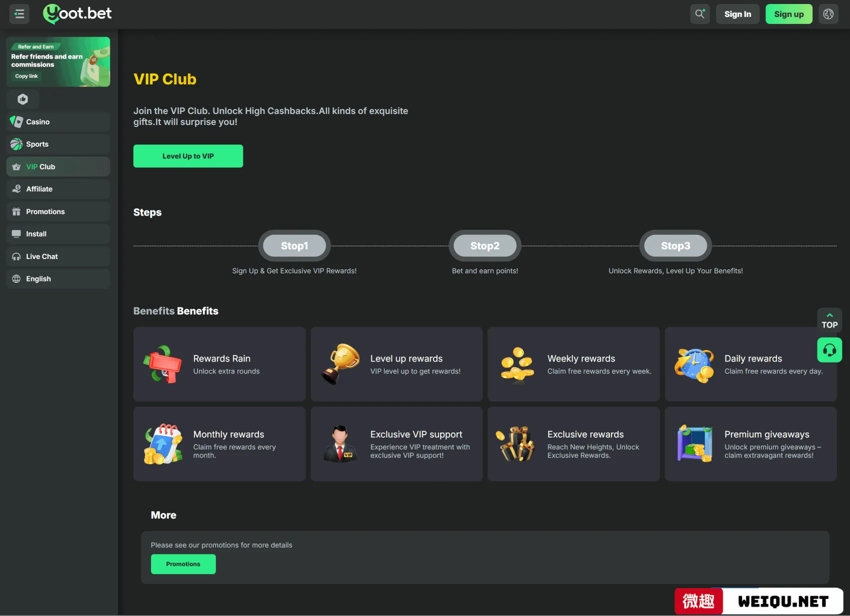Open the Goot.bet logo home link
Screen dimensions: 850x616
point(77,13)
